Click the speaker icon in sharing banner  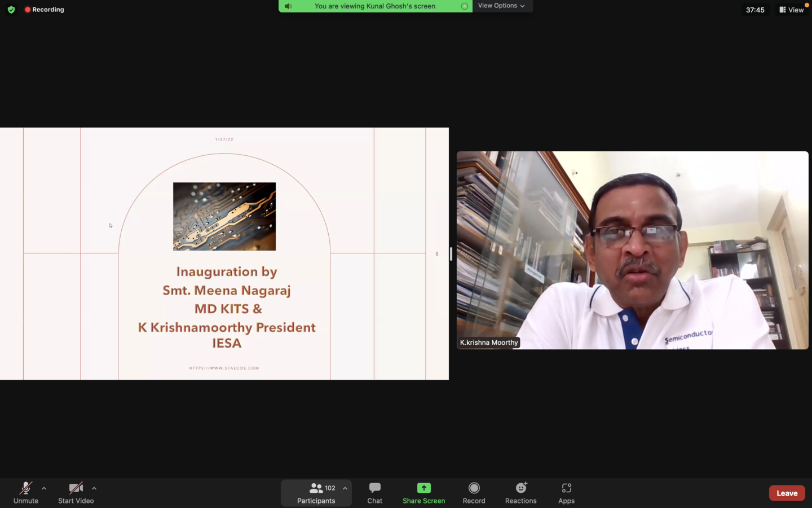288,6
